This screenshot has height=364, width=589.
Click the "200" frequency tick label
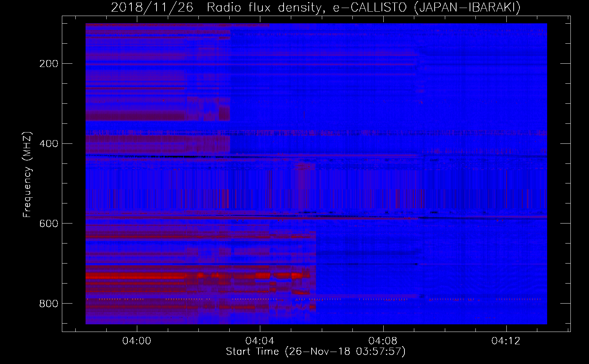pyautogui.click(x=49, y=64)
